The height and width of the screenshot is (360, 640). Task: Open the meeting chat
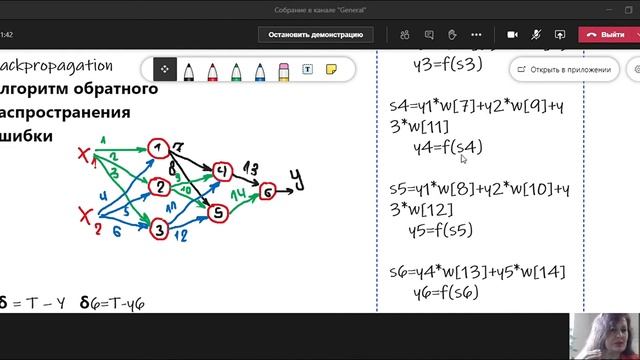pyautogui.click(x=429, y=35)
